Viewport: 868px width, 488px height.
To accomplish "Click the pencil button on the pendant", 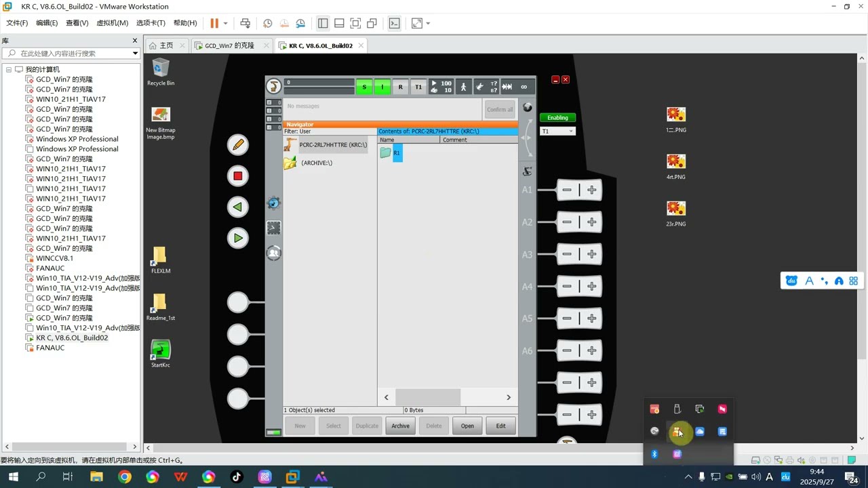I will pyautogui.click(x=238, y=145).
